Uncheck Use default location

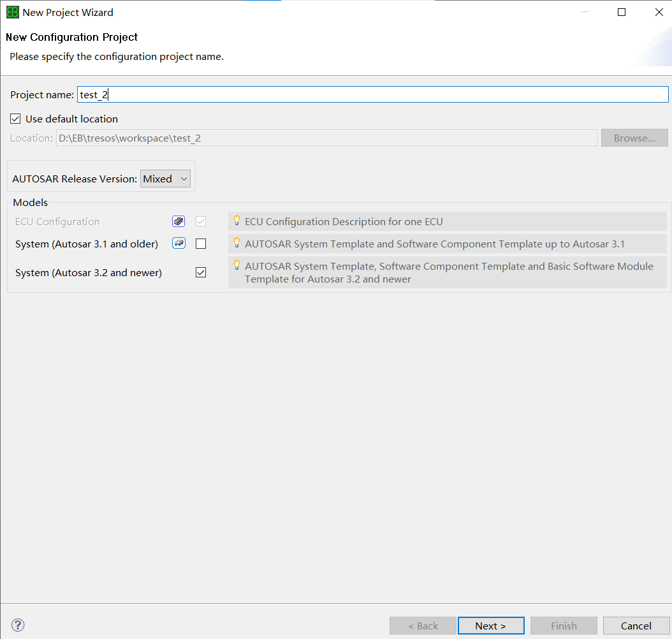[x=16, y=119]
